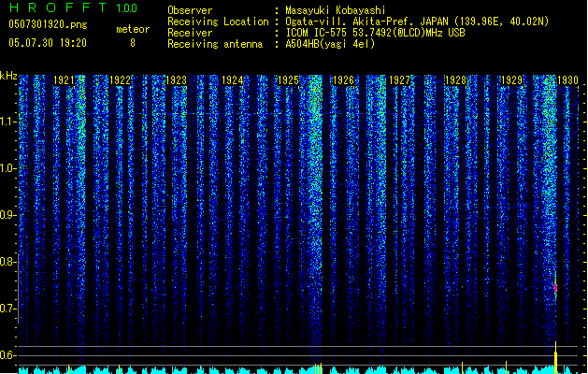
Task: Click the 1922 time label
Action: pos(120,80)
